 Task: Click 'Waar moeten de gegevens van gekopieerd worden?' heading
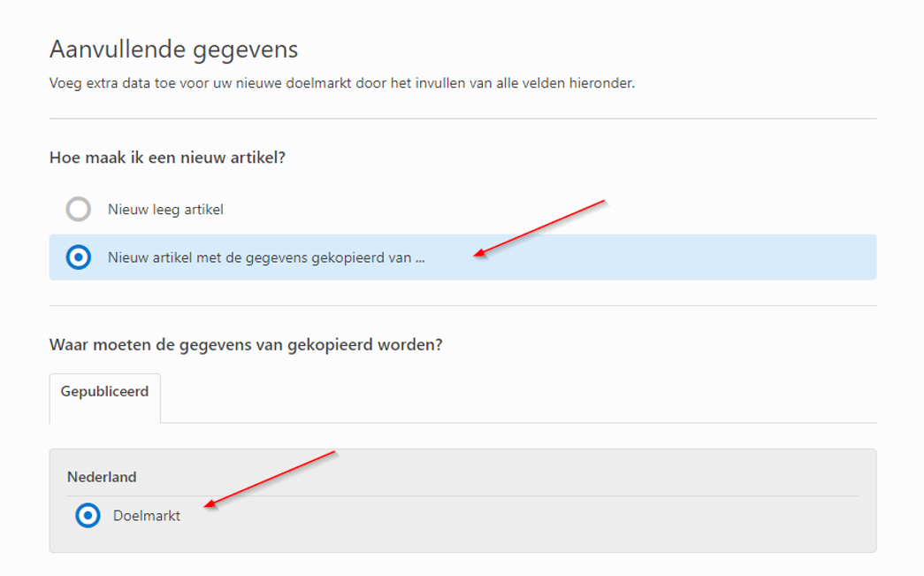[246, 344]
